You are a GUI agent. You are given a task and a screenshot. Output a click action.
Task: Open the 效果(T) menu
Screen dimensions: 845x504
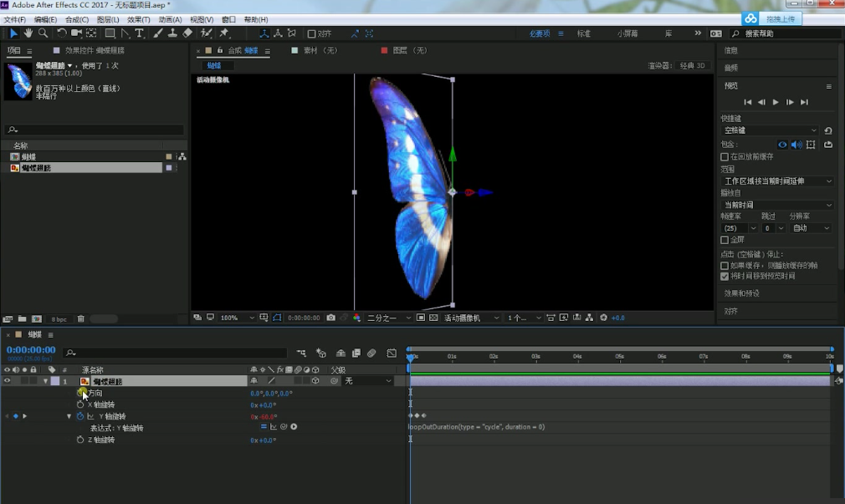(x=139, y=19)
